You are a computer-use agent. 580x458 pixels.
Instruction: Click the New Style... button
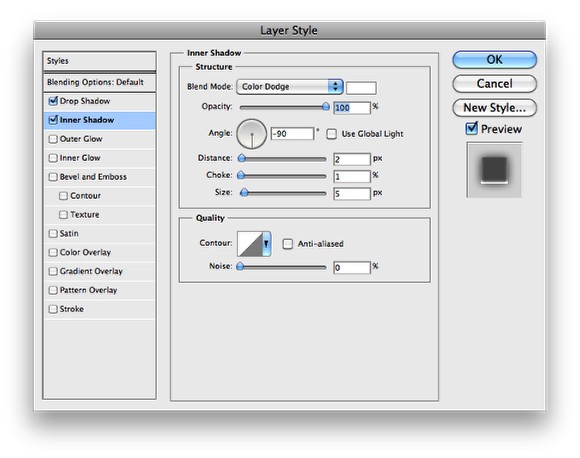[x=494, y=108]
